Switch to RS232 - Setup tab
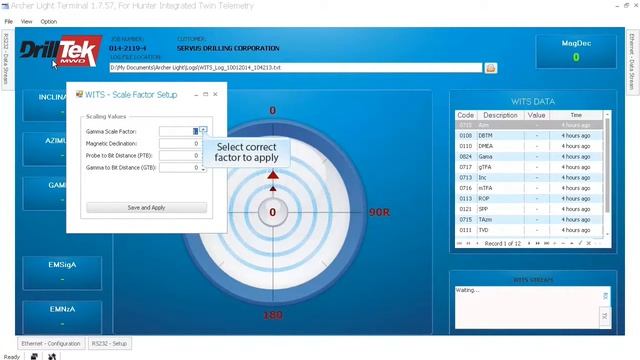Screen dimensions: 640x360 [109, 344]
